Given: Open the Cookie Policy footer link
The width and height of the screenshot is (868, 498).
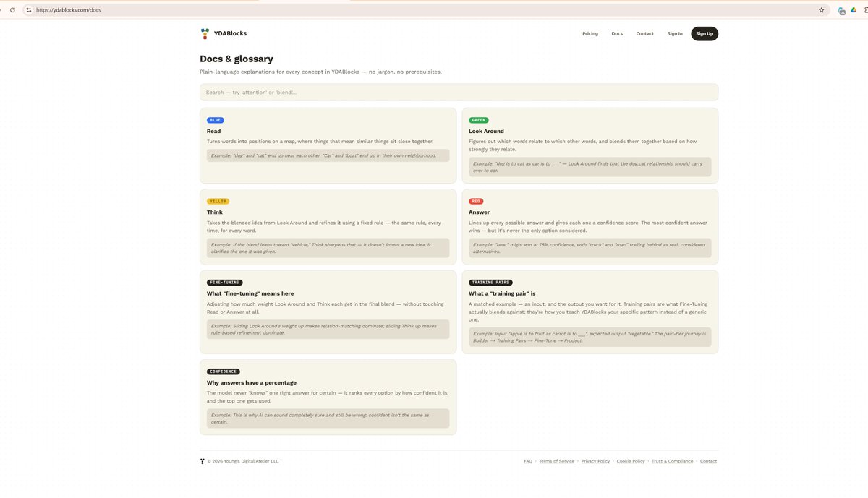Looking at the screenshot, I should [x=631, y=461].
